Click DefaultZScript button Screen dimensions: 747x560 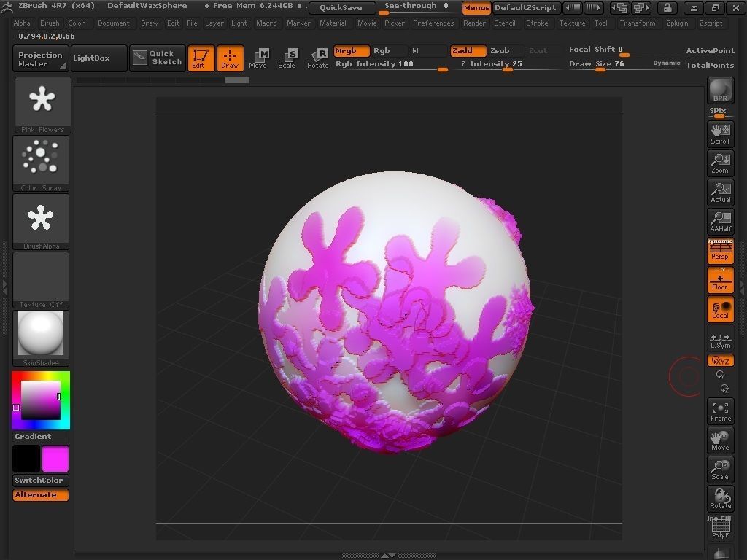[x=525, y=7]
